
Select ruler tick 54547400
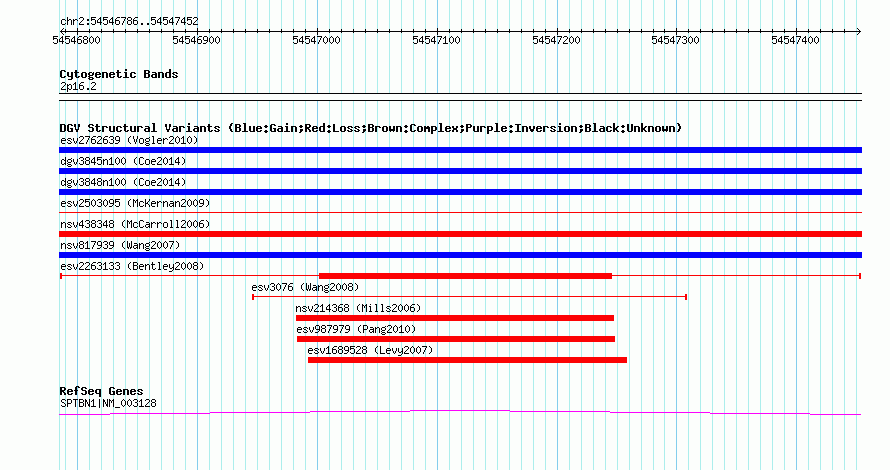[795, 40]
